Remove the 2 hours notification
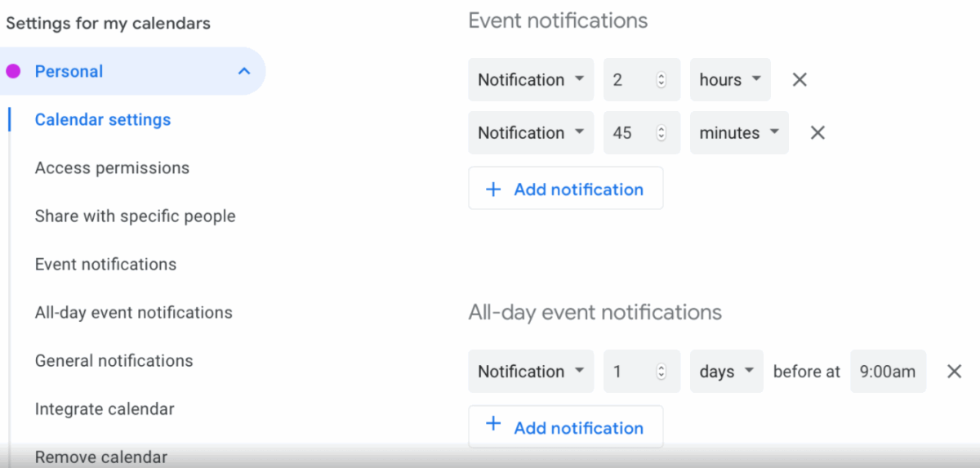980x468 pixels. (x=800, y=80)
